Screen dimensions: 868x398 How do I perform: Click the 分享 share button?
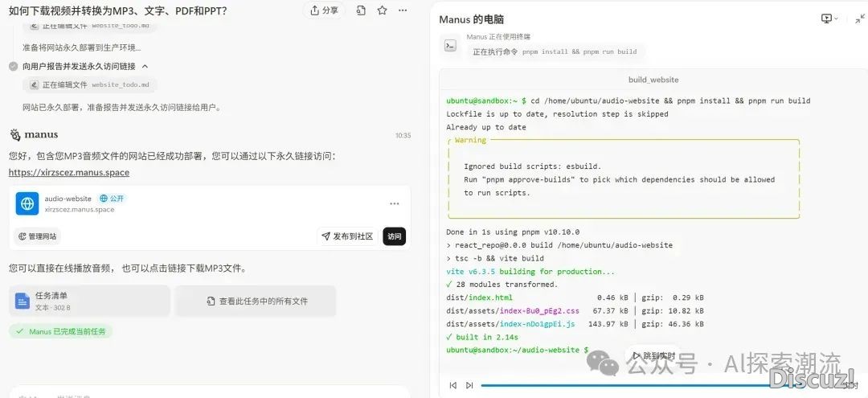pyautogui.click(x=325, y=10)
